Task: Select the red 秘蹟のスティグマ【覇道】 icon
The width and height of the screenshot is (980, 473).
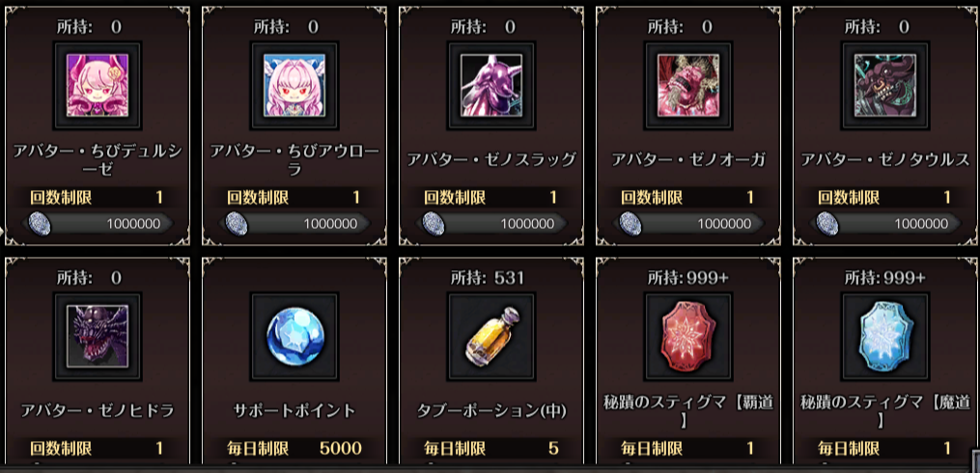Action: (688, 336)
